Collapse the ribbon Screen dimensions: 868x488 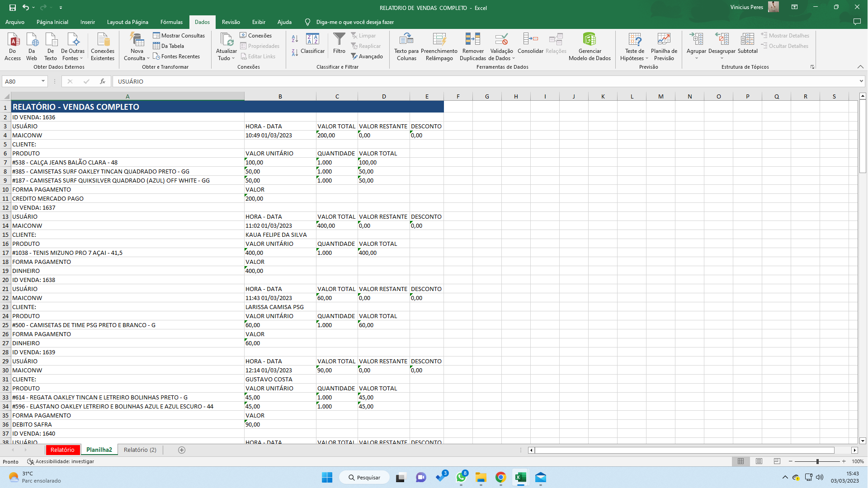[860, 67]
